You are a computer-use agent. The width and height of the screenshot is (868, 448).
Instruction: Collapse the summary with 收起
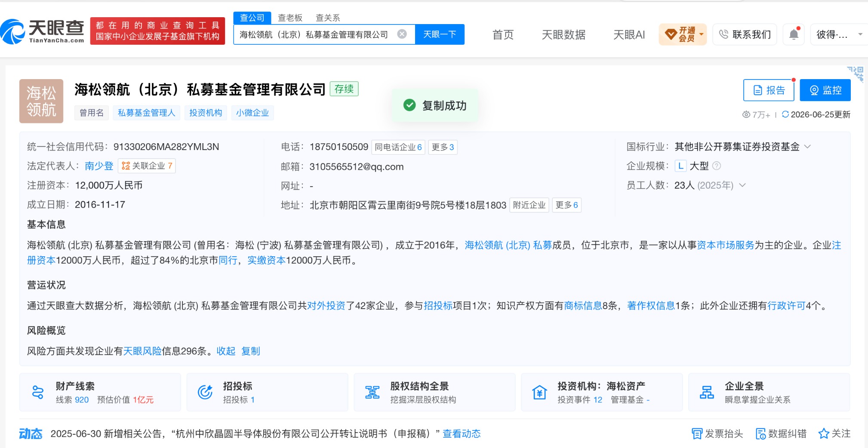click(226, 351)
